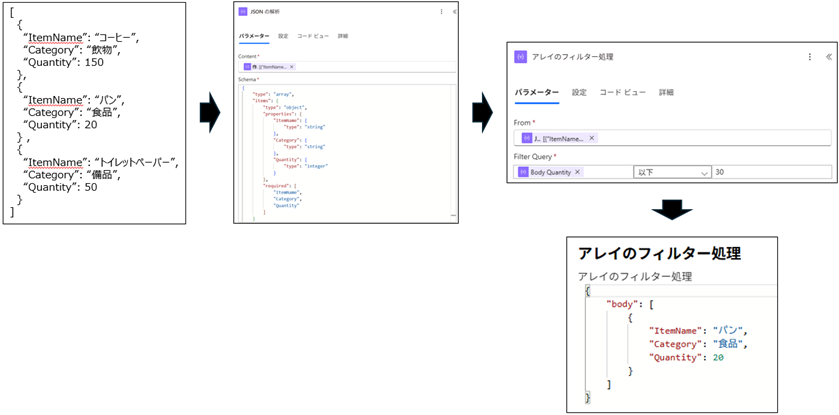839x415 pixels.
Task: Click the Body Quantity token text
Action: pos(551,172)
